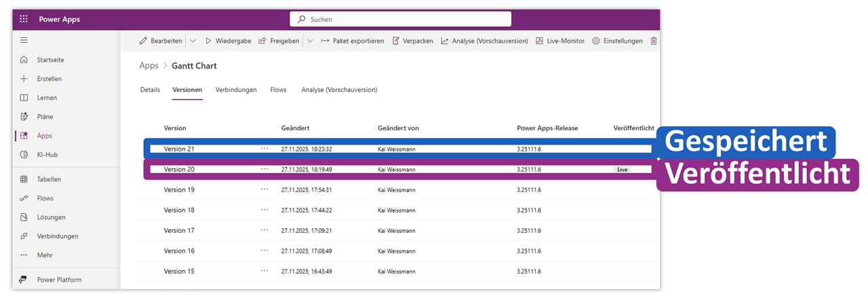Click the Geändert von column header

pyautogui.click(x=398, y=128)
